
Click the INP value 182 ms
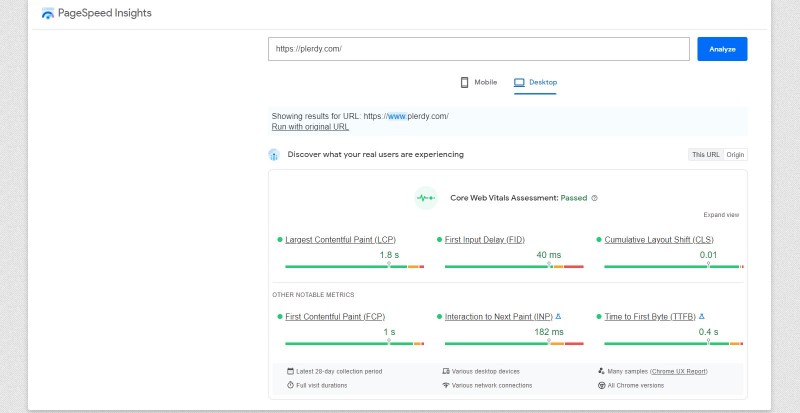[549, 332]
